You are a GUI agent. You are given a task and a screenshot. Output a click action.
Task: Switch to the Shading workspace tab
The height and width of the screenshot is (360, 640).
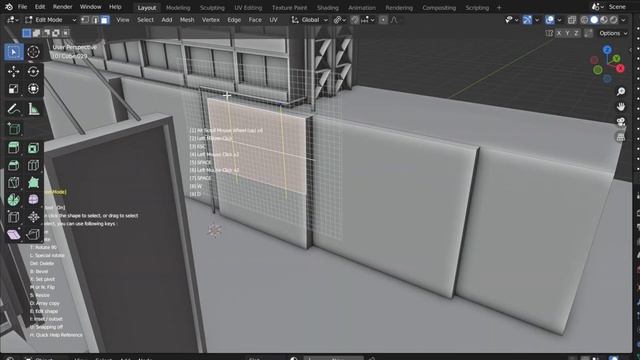(x=327, y=7)
